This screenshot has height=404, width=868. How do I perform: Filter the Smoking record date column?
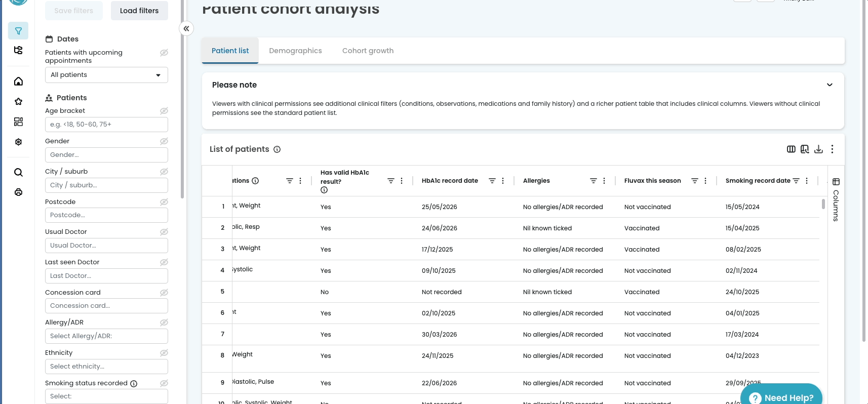point(796,181)
